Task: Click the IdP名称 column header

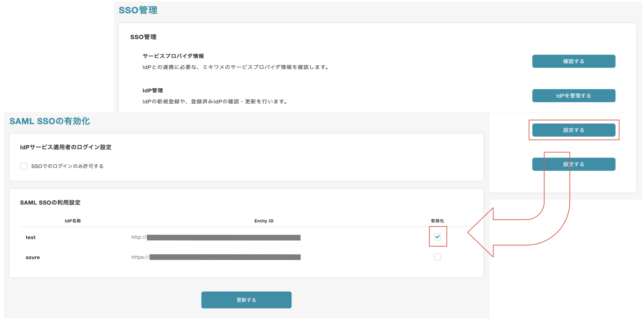Action: coord(73,221)
